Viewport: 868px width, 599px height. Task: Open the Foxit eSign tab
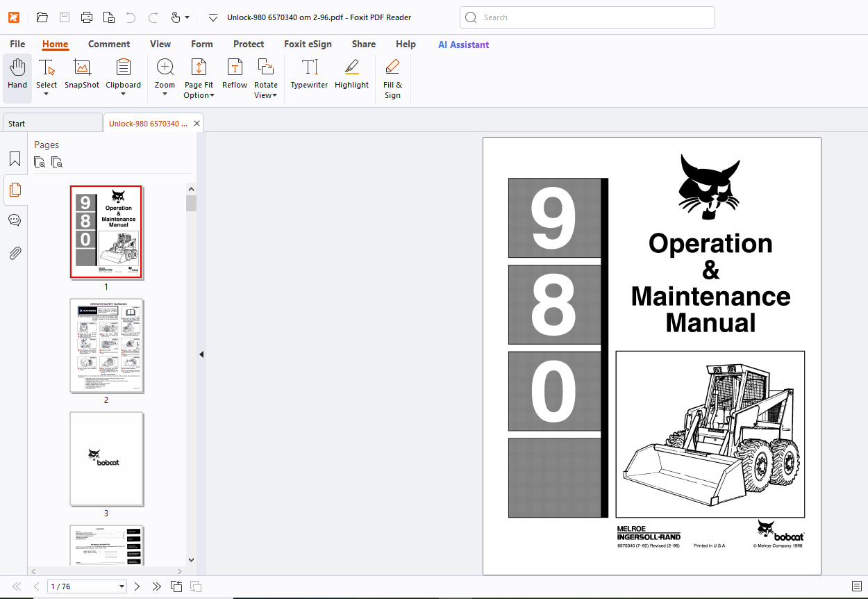click(x=308, y=44)
